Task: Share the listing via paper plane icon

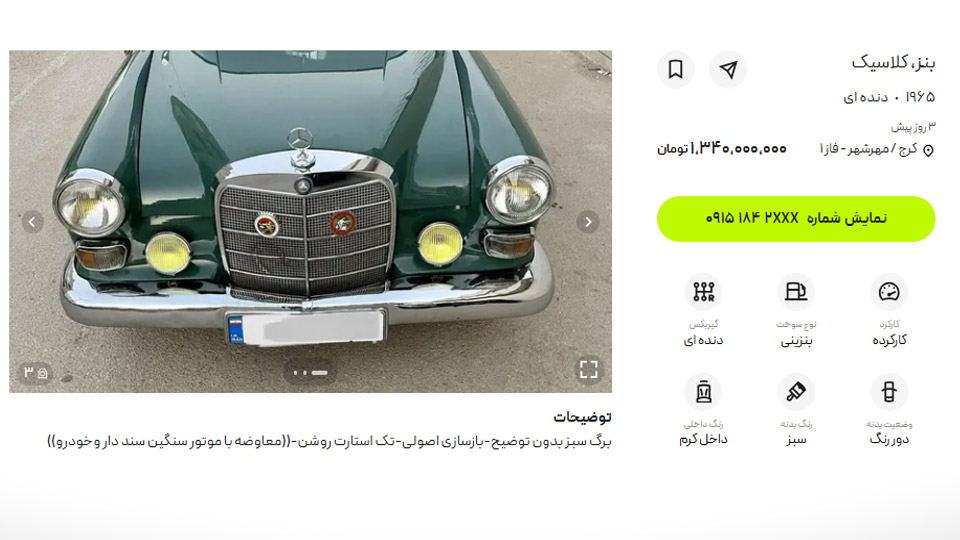Action: click(728, 69)
